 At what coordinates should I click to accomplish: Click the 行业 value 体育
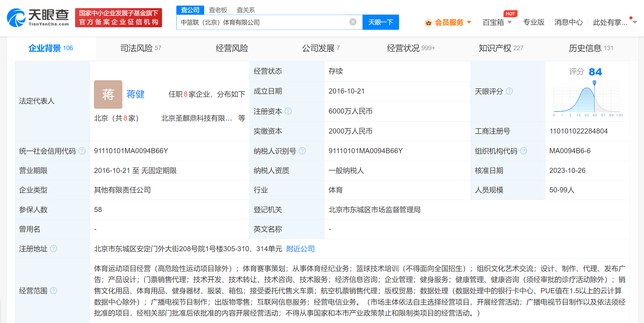click(x=335, y=190)
